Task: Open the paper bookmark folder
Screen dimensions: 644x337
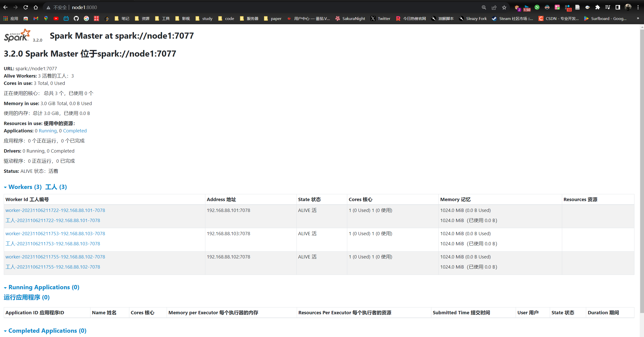Action: pyautogui.click(x=273, y=18)
